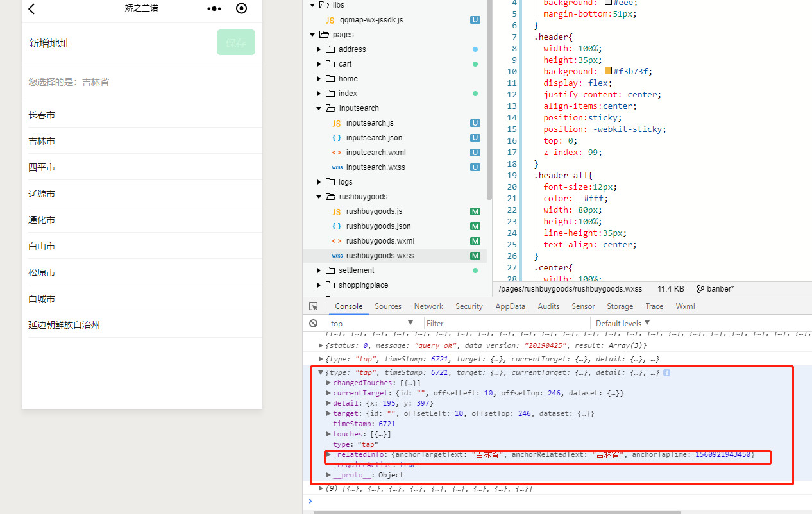Collapse the pages folder

(x=312, y=35)
